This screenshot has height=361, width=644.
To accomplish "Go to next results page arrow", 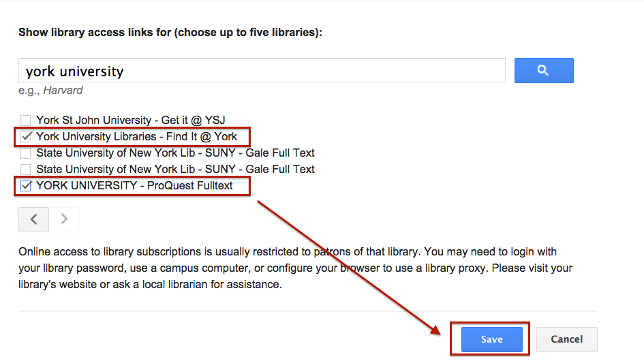I will pos(64,219).
